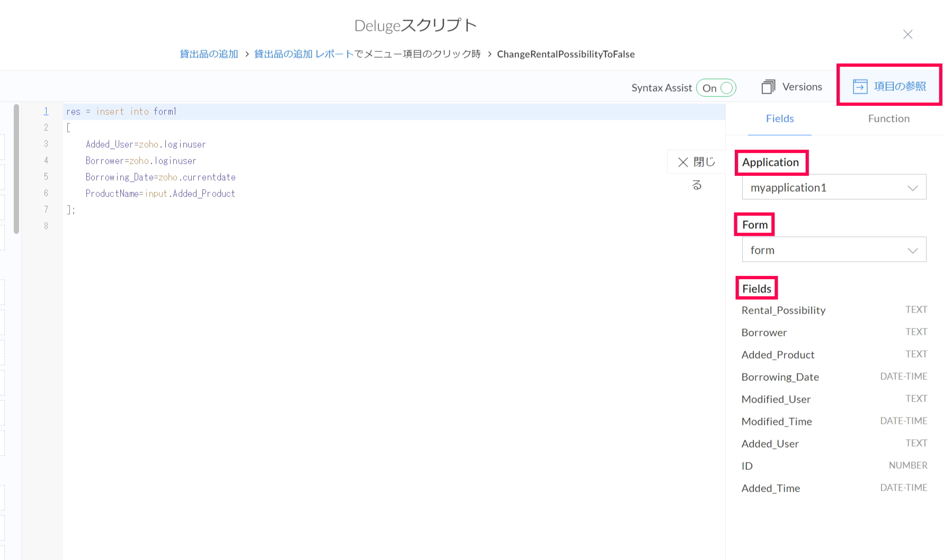943x560 pixels.
Task: Open the 貸出品の追加 breadcrumb link
Action: [x=209, y=54]
